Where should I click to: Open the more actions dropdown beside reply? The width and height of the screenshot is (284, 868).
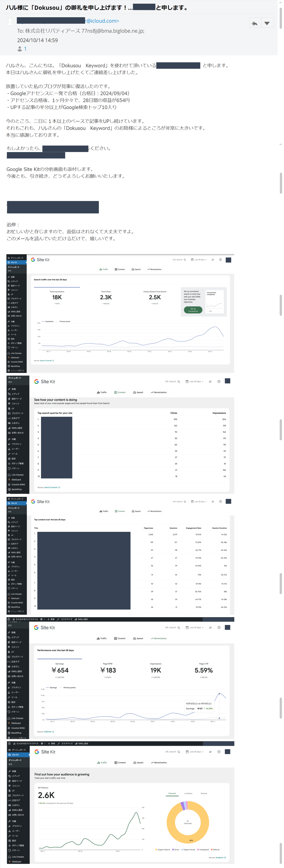tap(267, 23)
